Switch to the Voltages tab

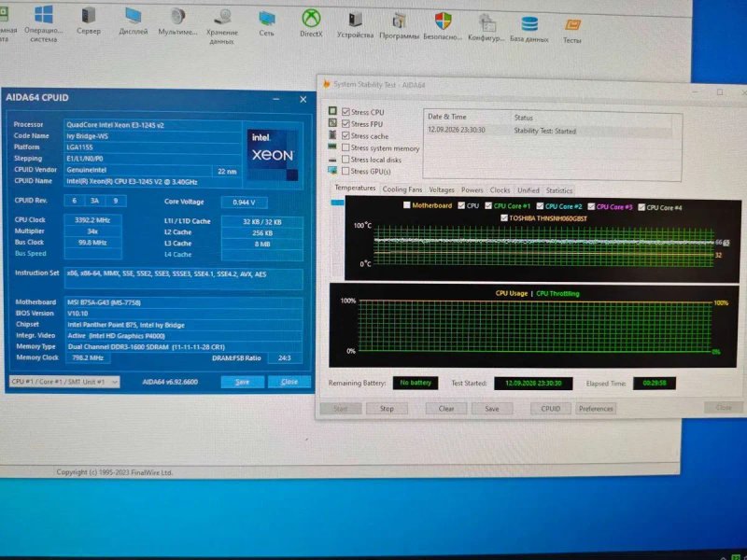(x=442, y=189)
